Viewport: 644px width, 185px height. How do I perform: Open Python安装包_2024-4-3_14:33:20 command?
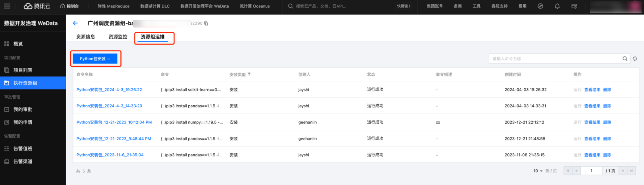click(109, 106)
